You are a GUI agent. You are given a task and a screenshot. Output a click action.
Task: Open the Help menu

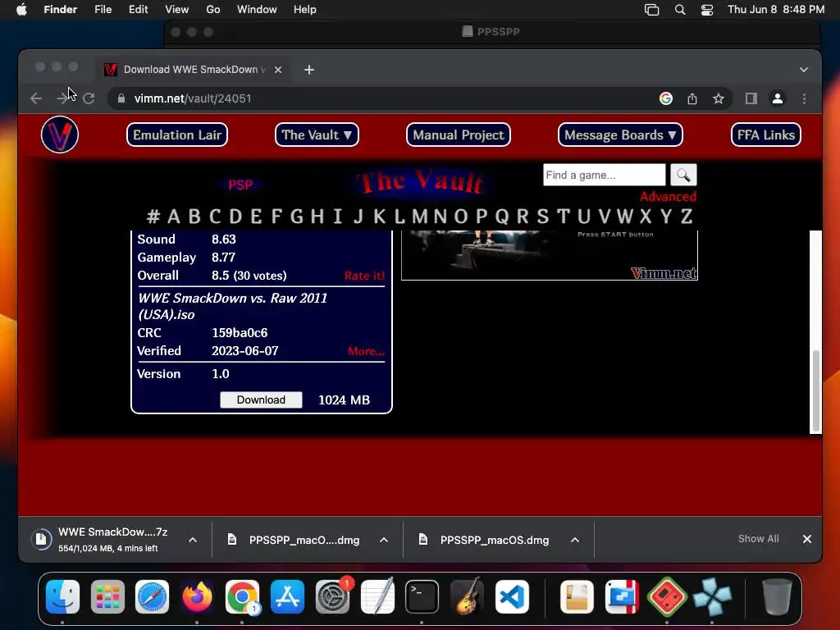tap(305, 10)
